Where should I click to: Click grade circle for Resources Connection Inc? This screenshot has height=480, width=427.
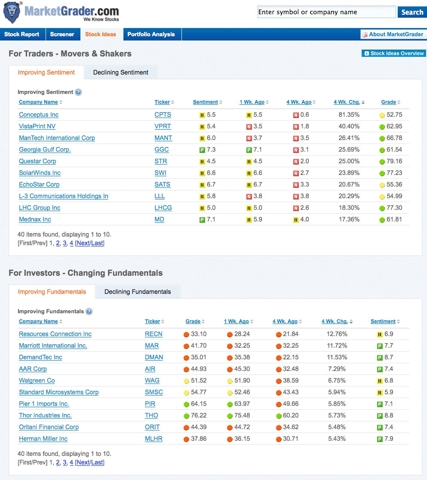click(186, 335)
